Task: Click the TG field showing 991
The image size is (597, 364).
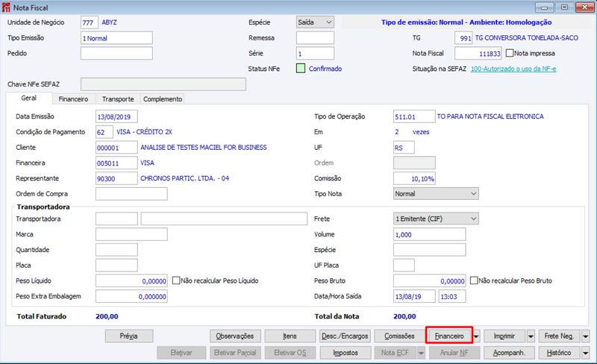Action: click(463, 38)
